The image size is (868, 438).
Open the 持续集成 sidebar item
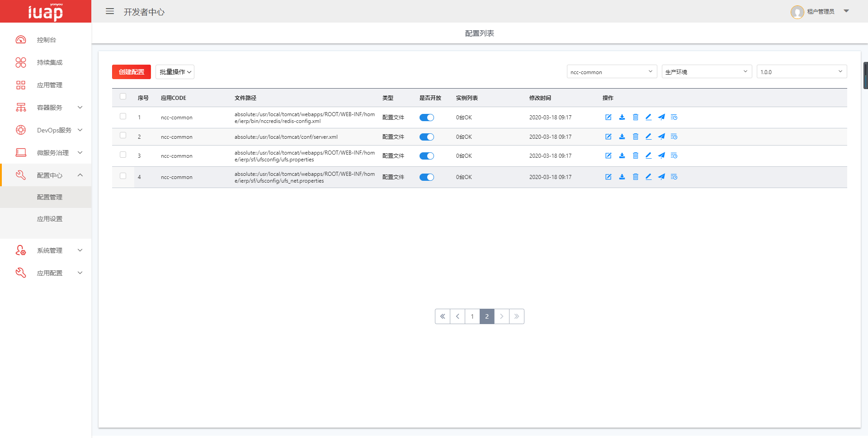[46, 62]
